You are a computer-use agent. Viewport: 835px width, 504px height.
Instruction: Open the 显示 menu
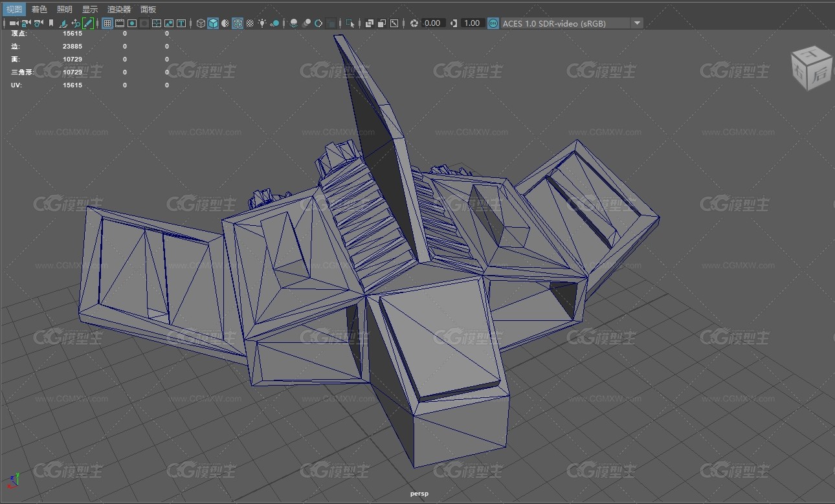(x=90, y=9)
